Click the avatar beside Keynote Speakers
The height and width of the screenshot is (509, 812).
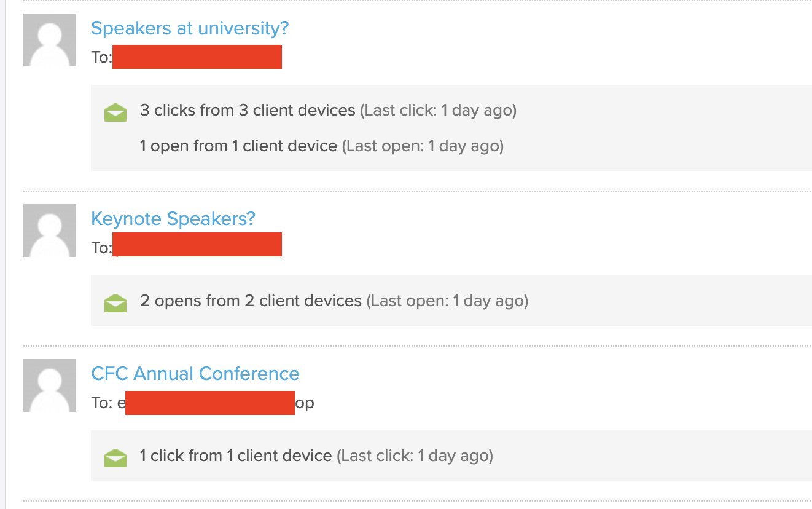coord(50,231)
